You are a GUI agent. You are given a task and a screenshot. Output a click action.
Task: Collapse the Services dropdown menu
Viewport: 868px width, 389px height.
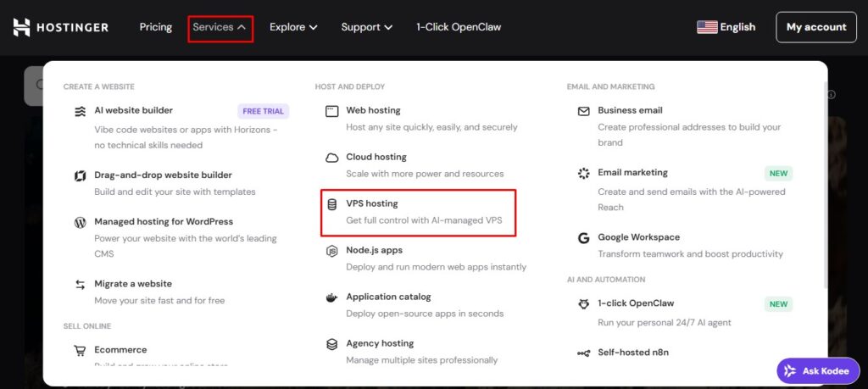point(220,27)
